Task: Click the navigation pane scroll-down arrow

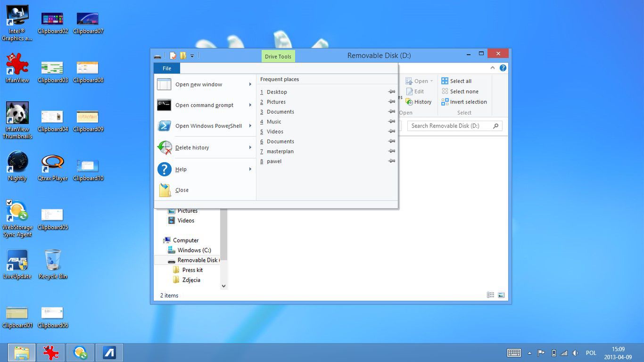Action: (x=223, y=286)
